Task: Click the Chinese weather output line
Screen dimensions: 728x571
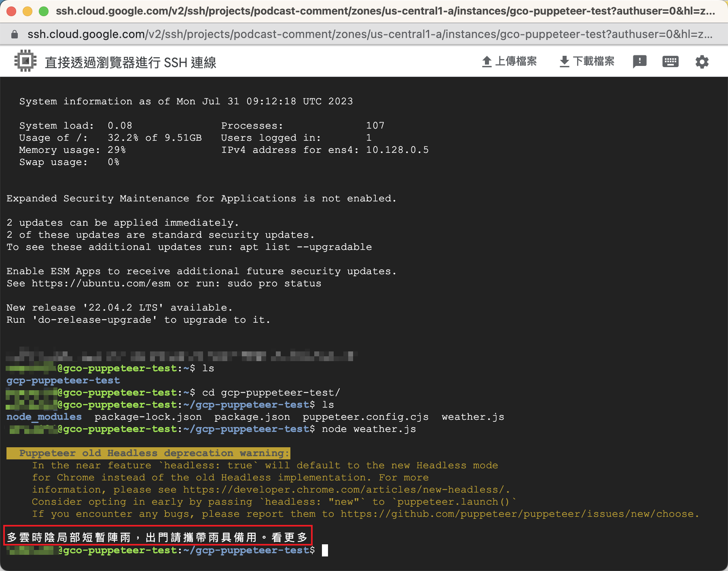Action: [158, 537]
